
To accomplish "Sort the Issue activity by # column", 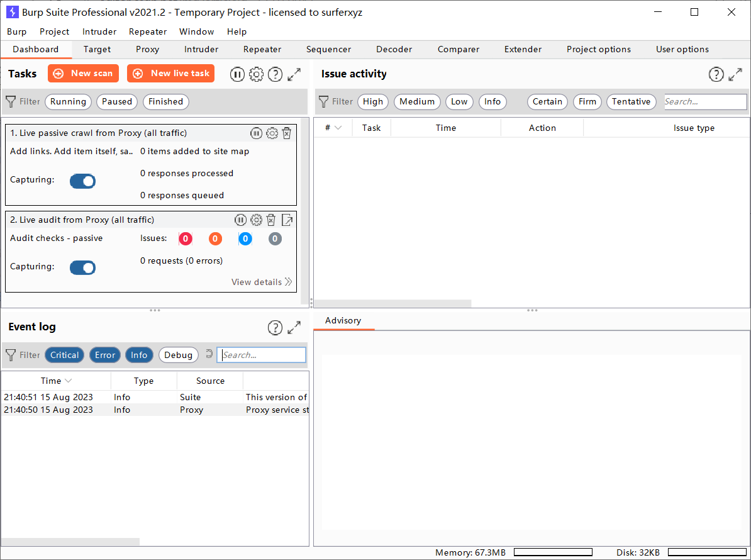I will click(x=333, y=128).
